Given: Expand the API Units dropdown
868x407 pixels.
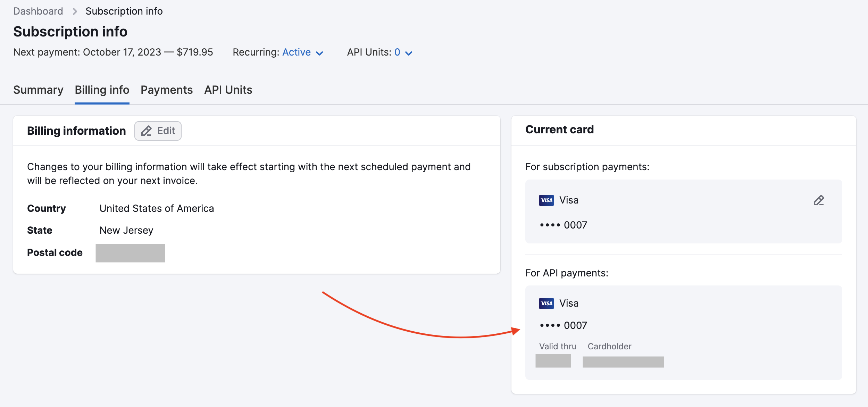Looking at the screenshot, I should coord(409,53).
